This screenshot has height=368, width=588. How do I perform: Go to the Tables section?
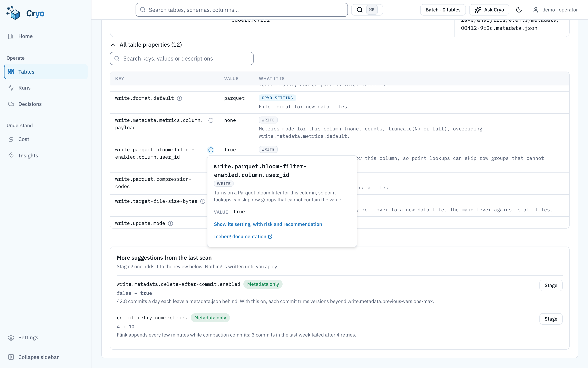click(46, 72)
